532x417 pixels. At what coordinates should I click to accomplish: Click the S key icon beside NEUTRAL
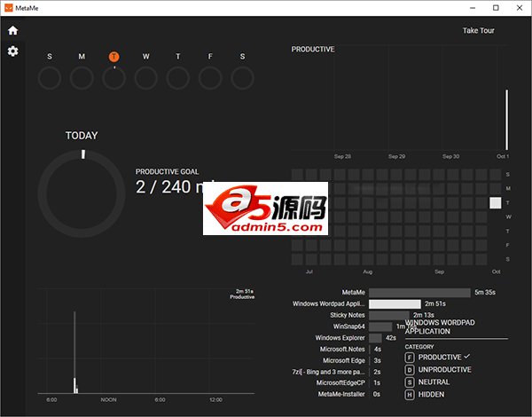[x=410, y=382]
